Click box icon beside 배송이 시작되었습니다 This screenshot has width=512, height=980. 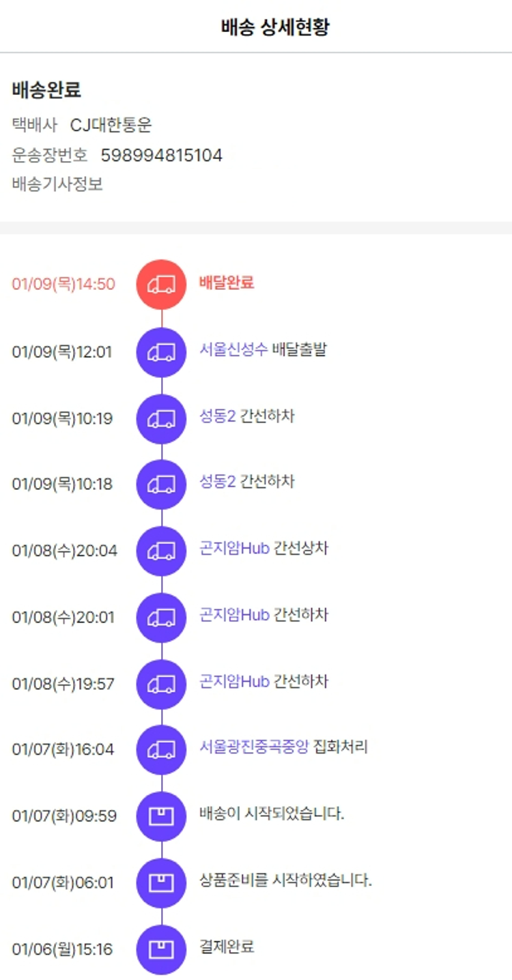pos(161,816)
